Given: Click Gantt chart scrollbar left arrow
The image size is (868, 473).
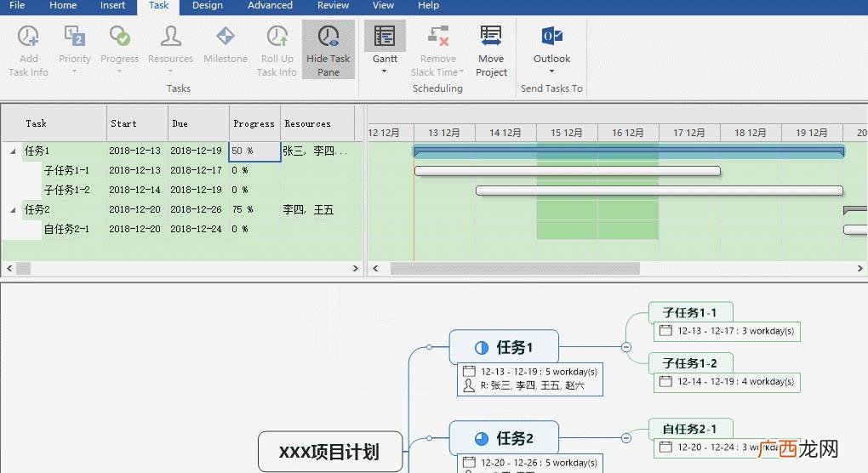Looking at the screenshot, I should click(375, 268).
